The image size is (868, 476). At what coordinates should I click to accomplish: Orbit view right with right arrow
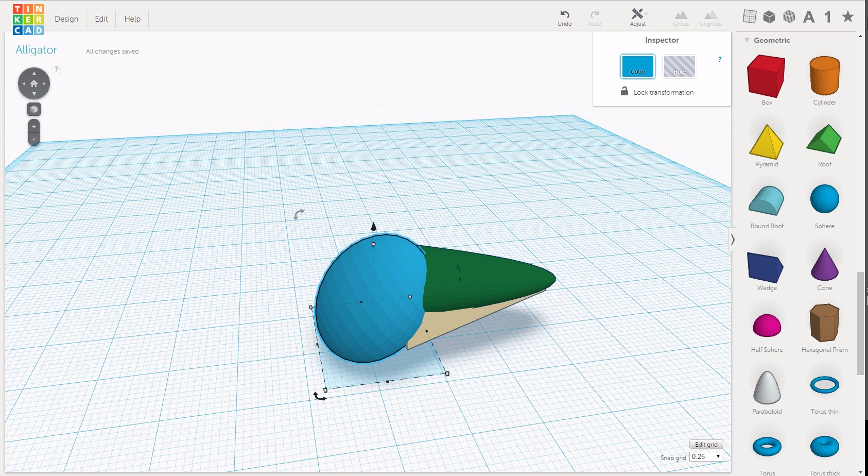(45, 83)
